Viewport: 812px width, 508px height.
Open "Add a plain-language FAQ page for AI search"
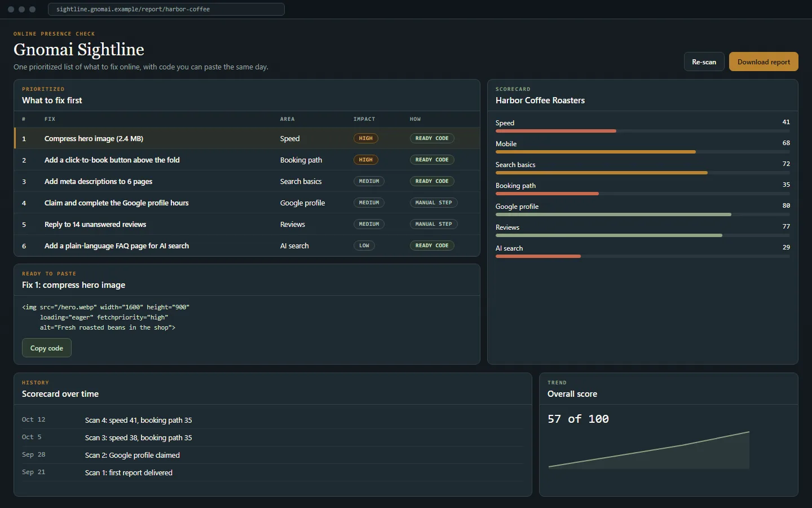pos(247,246)
